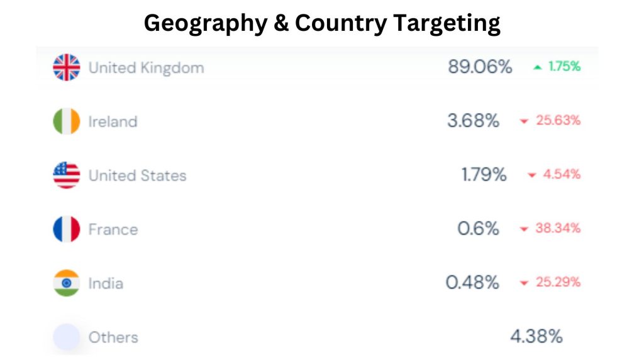Click the Geography & Country Targeting heading

[322, 23]
